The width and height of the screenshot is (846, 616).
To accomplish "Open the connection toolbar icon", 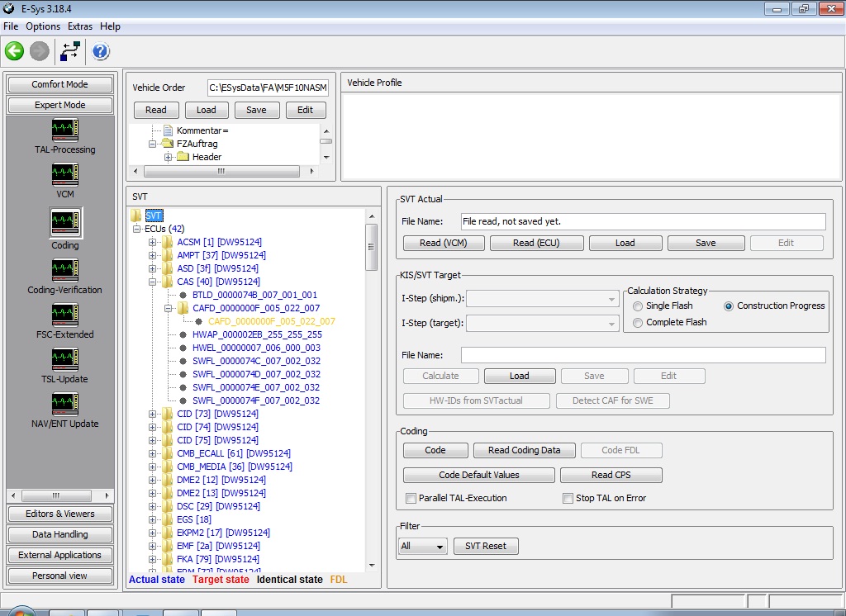I will point(70,51).
